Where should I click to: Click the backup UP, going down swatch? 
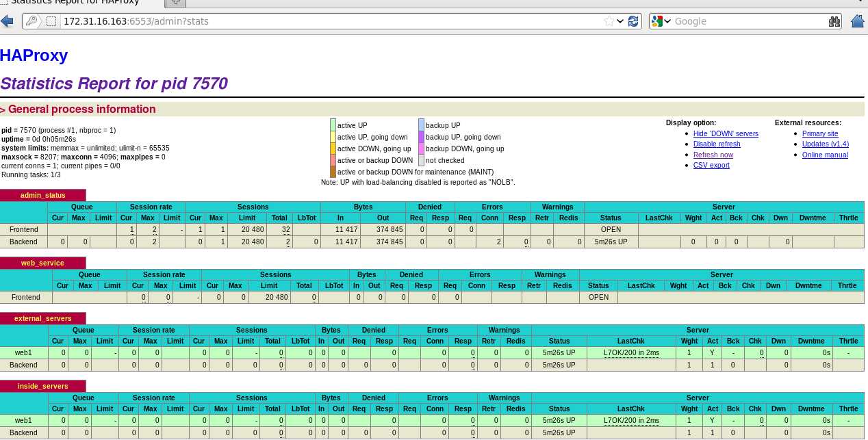coord(421,137)
